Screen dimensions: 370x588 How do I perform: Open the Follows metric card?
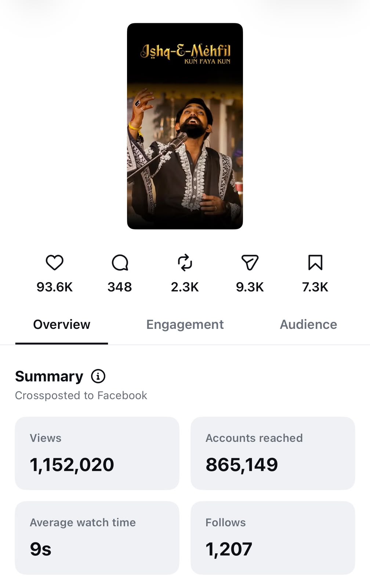pos(273,538)
